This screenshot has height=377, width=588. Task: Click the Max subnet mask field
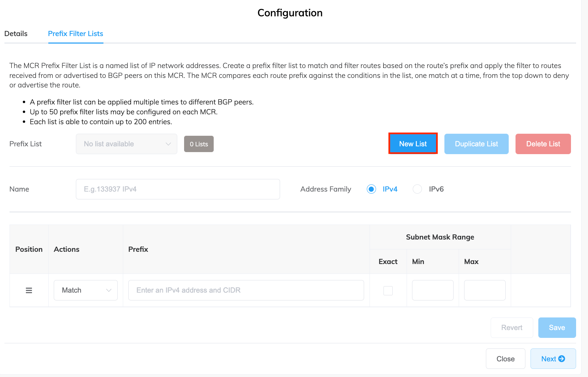pos(485,290)
